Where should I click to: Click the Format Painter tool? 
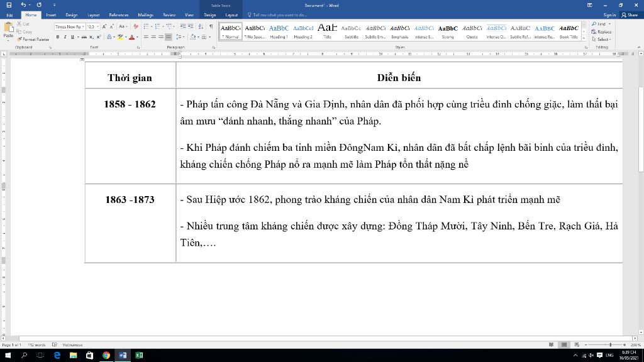pos(33,40)
